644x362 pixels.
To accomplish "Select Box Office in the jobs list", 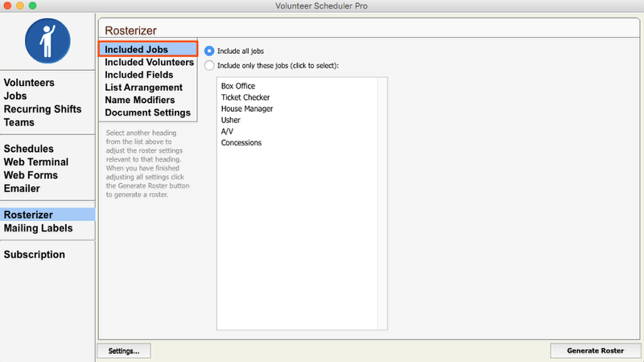I will [x=238, y=86].
